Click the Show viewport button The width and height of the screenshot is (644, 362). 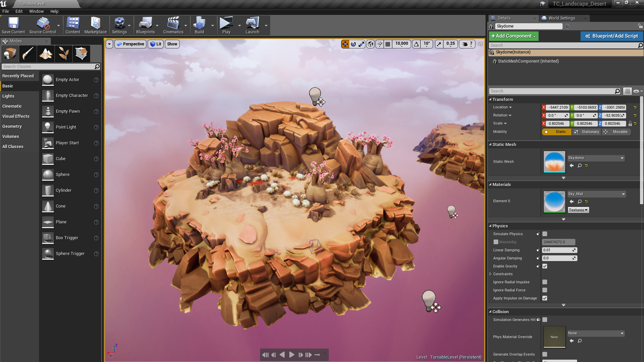tap(172, 44)
